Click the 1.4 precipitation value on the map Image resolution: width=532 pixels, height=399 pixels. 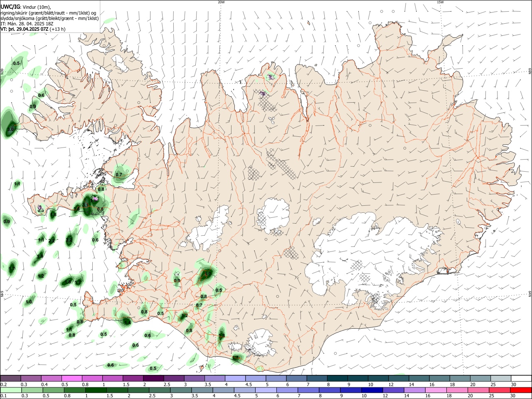coord(127,322)
